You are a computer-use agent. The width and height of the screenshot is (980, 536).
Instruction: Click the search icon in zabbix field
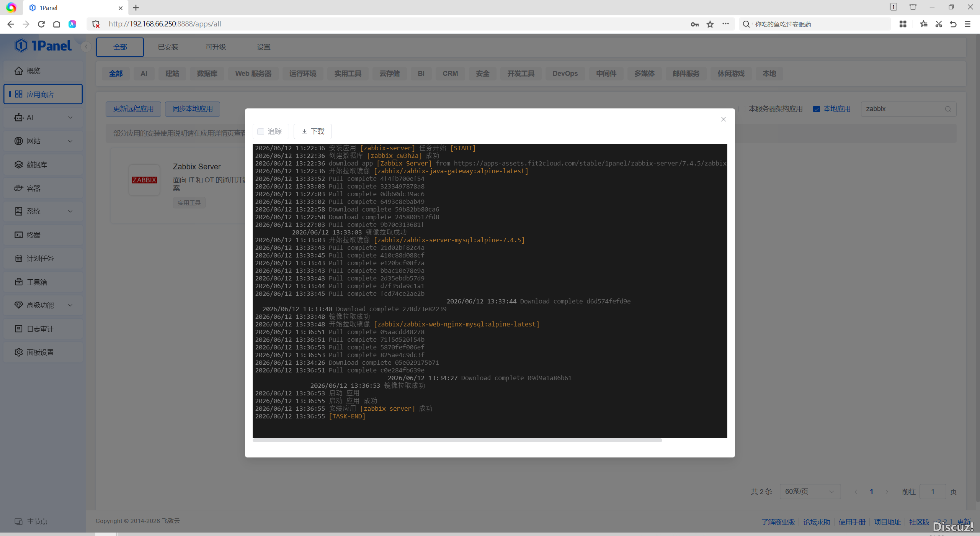[x=948, y=109]
